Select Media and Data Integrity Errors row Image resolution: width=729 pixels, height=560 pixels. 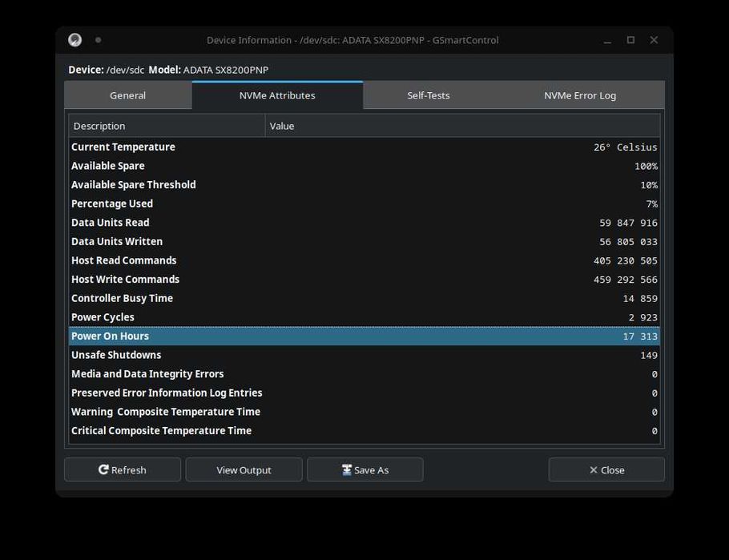click(x=364, y=374)
